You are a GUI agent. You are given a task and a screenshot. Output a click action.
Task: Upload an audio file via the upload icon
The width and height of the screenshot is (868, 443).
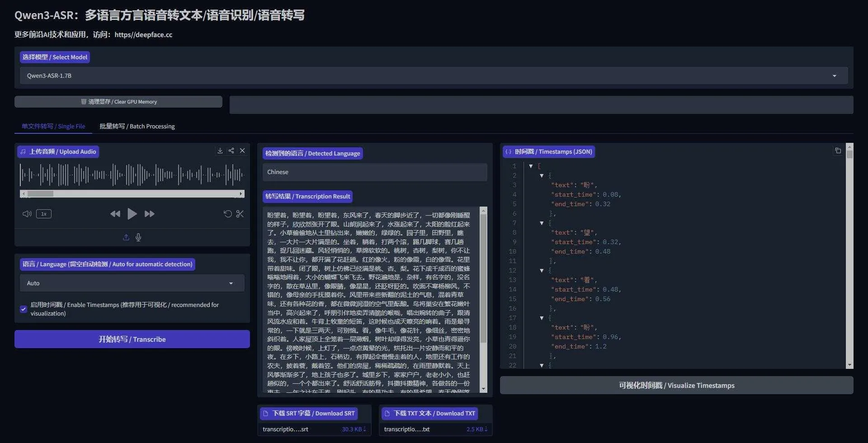coord(126,237)
